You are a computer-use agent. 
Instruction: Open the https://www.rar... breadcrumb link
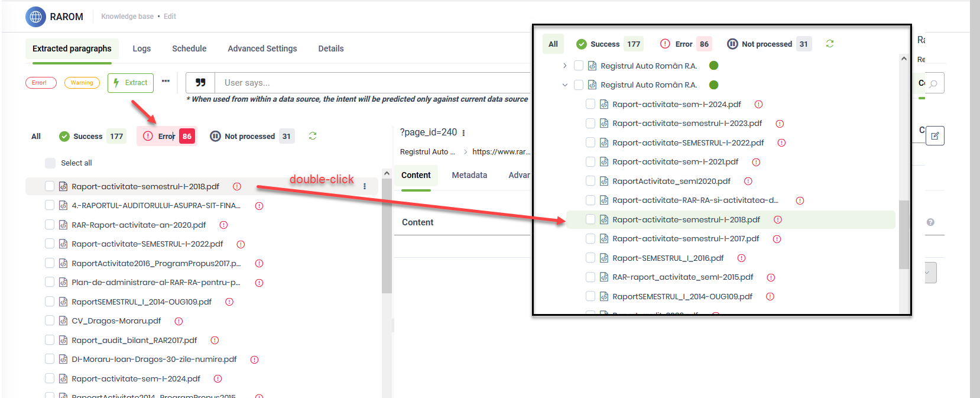click(x=501, y=152)
